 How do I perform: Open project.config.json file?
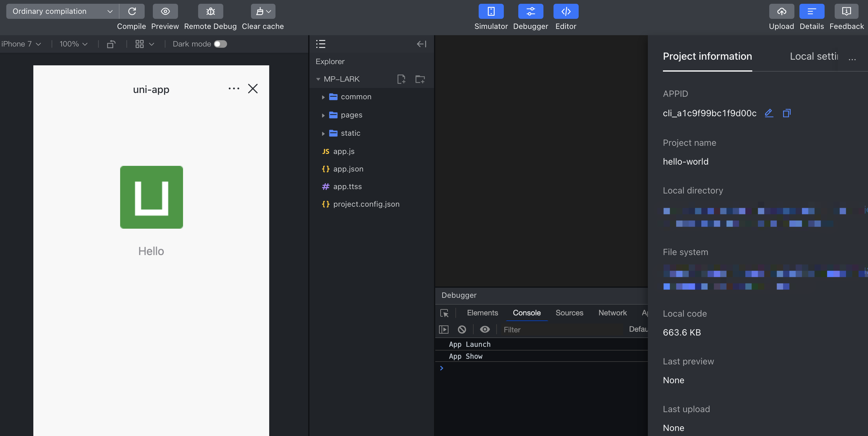click(x=366, y=204)
